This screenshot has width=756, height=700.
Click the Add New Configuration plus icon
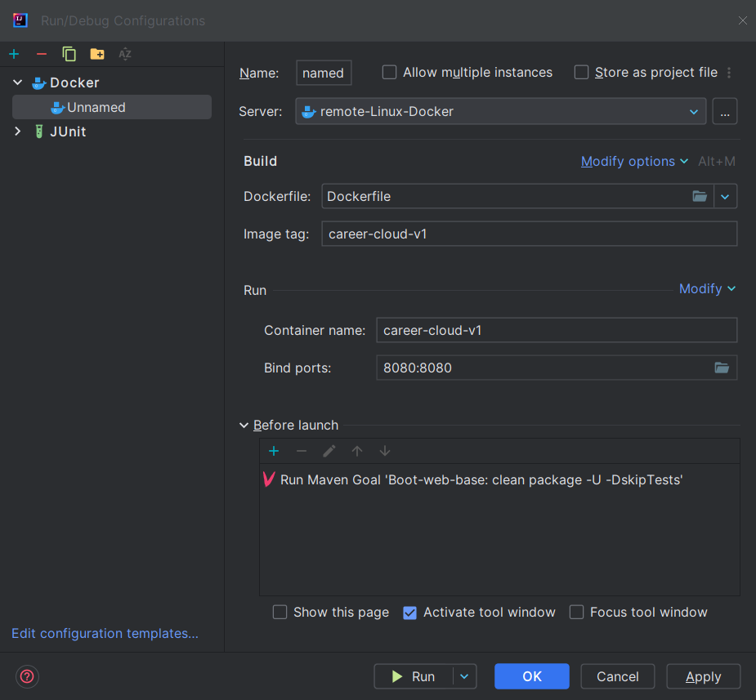(14, 54)
